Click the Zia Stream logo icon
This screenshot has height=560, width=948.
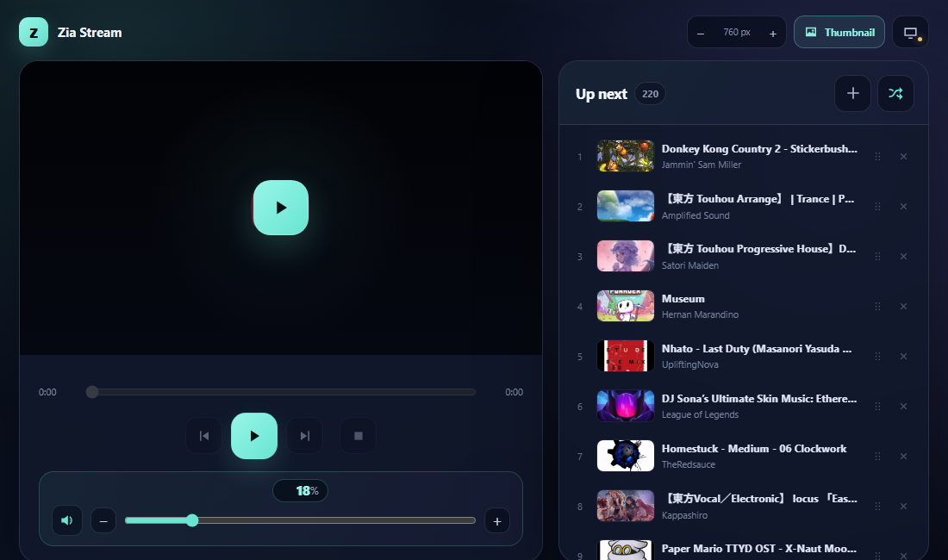pyautogui.click(x=34, y=33)
